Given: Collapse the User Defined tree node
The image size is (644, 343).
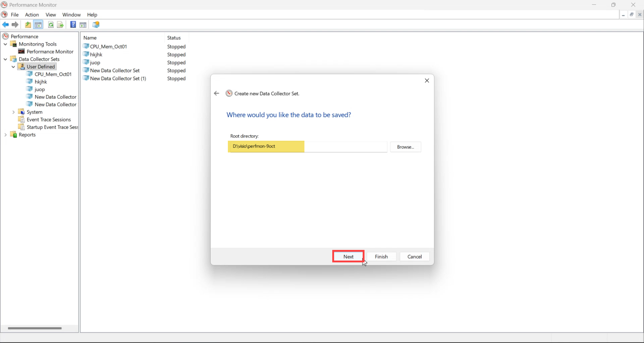Looking at the screenshot, I should point(14,67).
